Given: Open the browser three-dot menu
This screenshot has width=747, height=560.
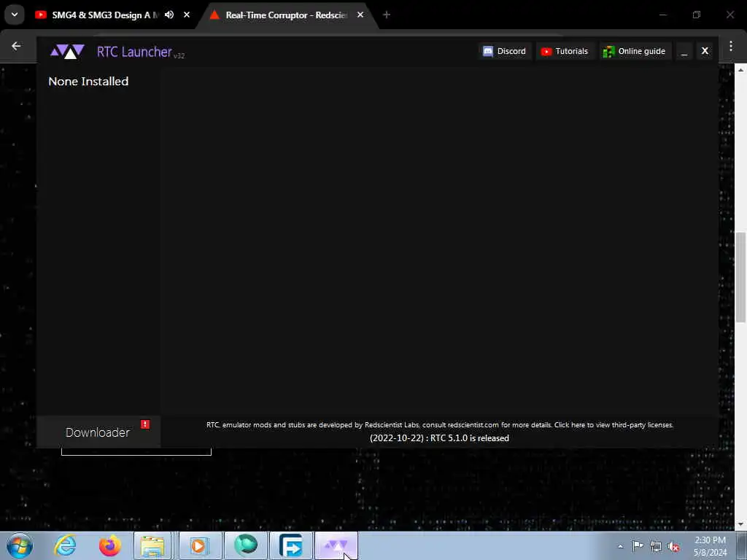Looking at the screenshot, I should click(x=731, y=46).
